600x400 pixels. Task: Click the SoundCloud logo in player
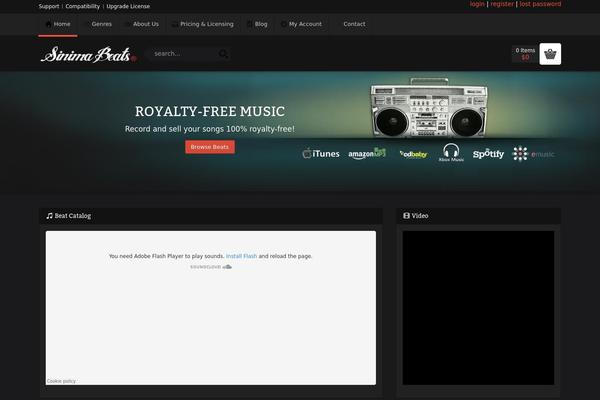211,267
